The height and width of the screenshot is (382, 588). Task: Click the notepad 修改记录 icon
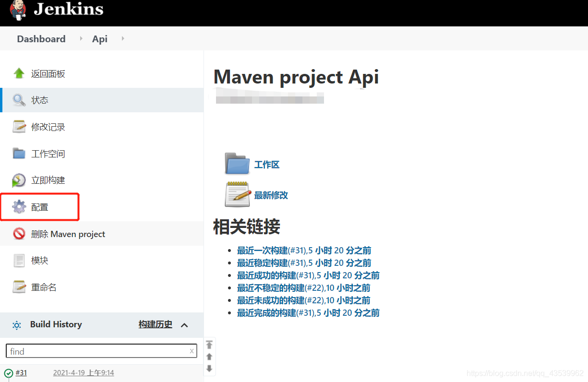[19, 127]
